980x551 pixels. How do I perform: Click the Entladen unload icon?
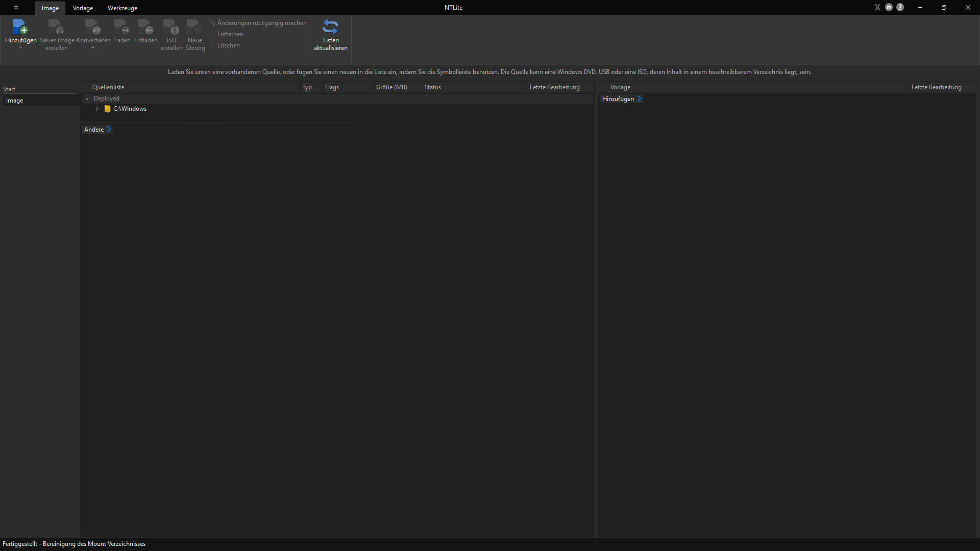pyautogui.click(x=145, y=27)
